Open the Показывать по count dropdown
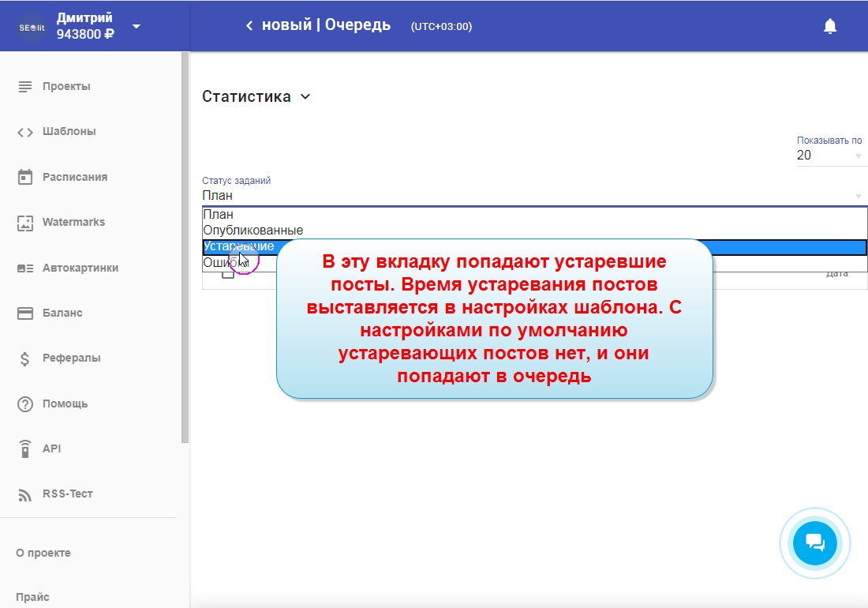 point(829,156)
